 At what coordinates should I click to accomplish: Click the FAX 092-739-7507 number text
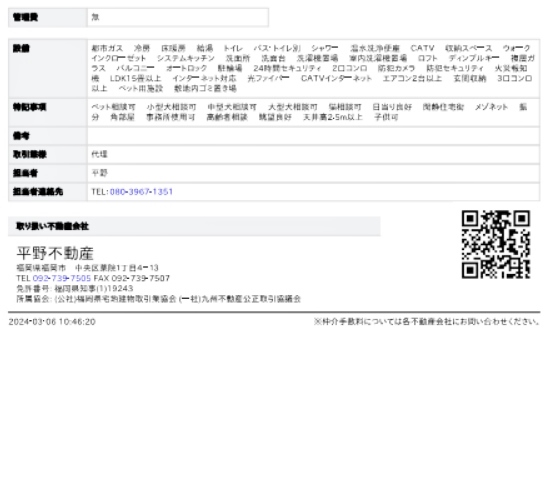[x=132, y=279]
